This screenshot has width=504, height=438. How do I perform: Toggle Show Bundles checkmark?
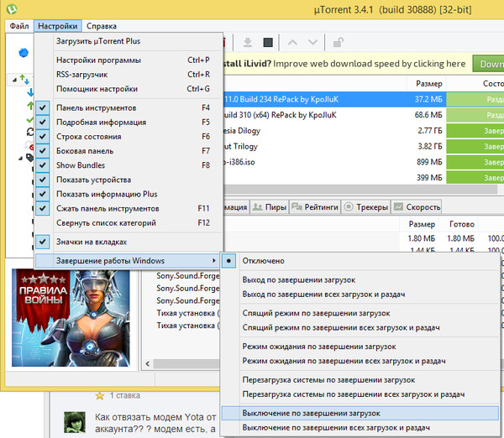click(43, 165)
